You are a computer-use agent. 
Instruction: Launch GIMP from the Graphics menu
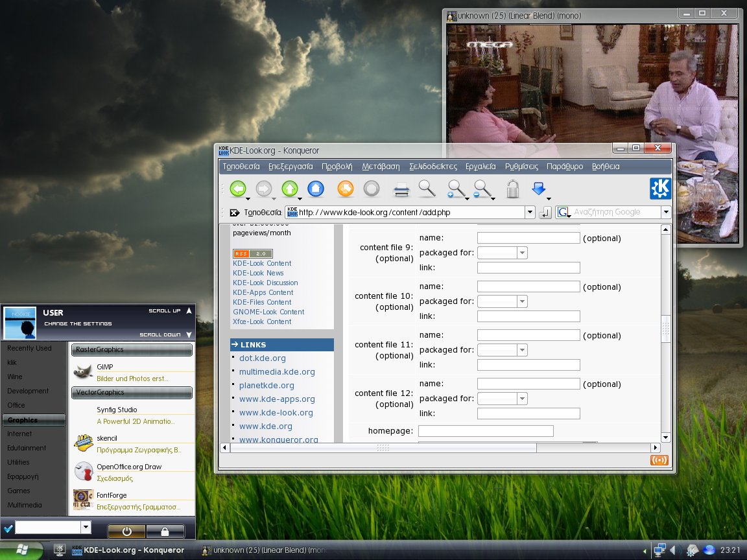coord(133,373)
